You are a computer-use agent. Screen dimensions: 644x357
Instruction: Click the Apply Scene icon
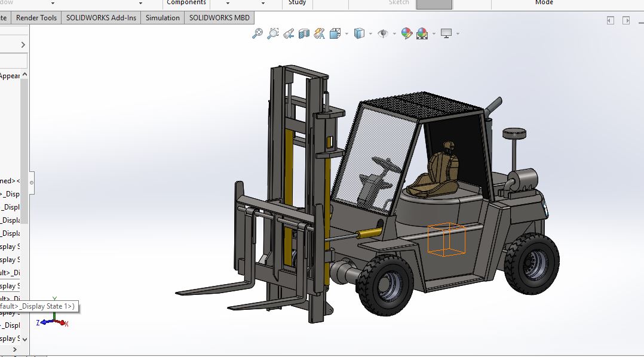(x=422, y=33)
